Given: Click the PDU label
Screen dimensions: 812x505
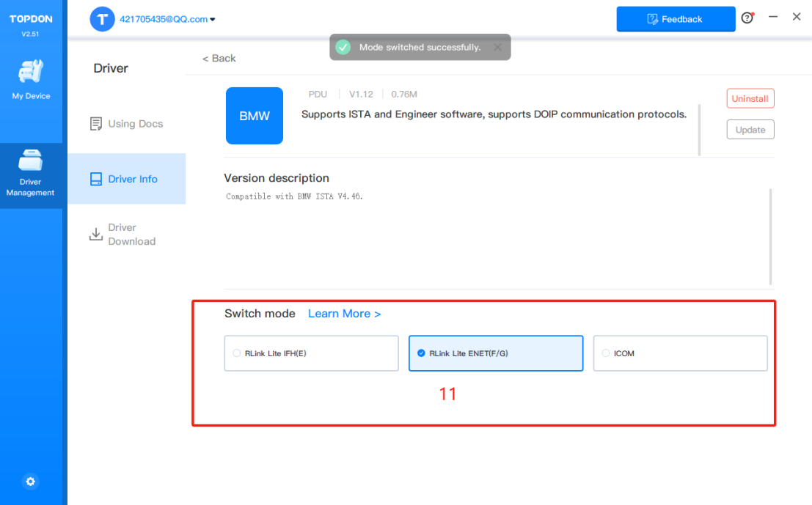Looking at the screenshot, I should click(318, 94).
